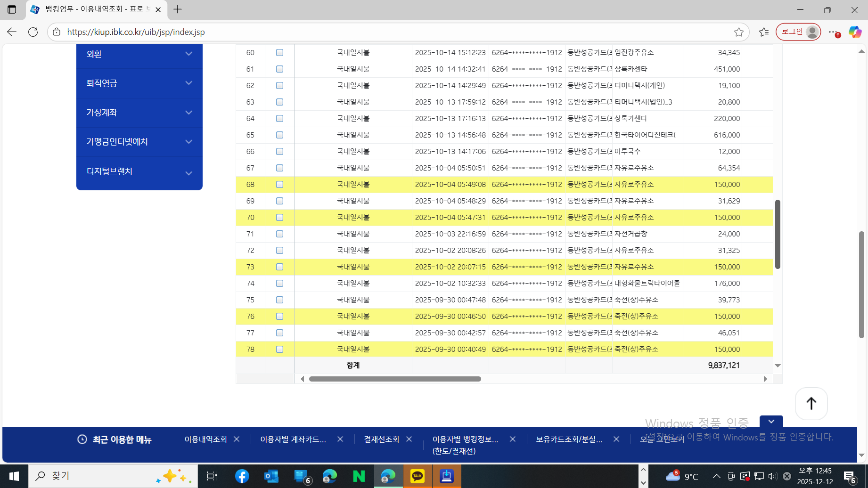Open the Naver app in taskbar
Viewport: 868px width, 488px height.
tap(359, 476)
